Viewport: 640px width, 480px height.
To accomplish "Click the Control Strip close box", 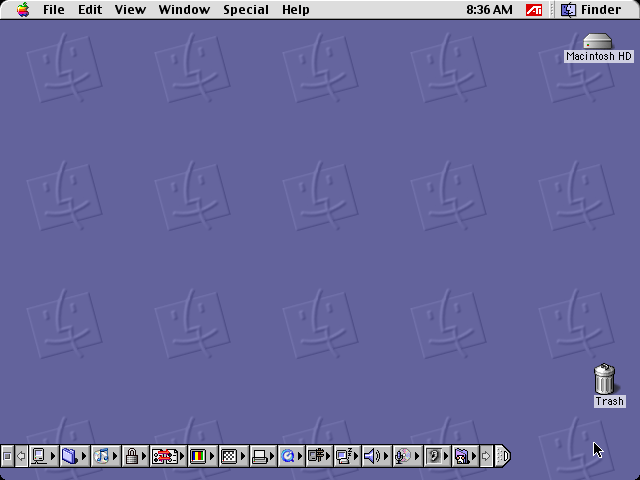I will 7,456.
